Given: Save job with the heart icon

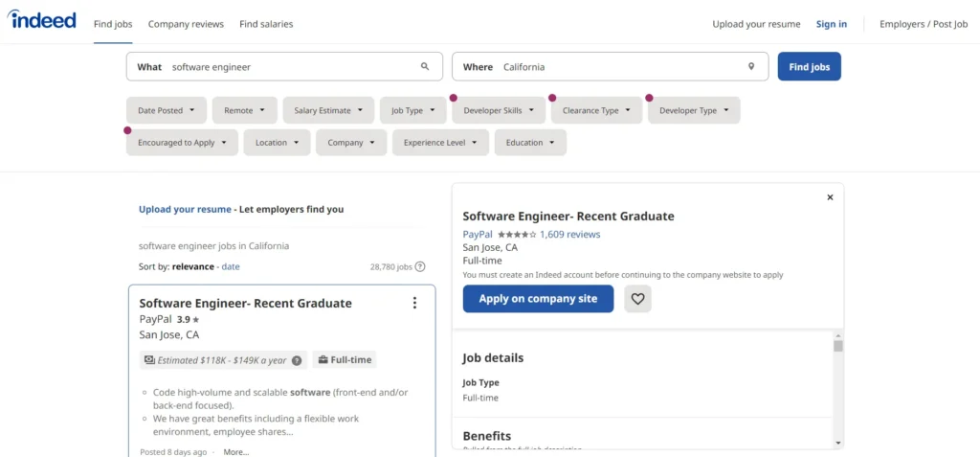Looking at the screenshot, I should 638,299.
